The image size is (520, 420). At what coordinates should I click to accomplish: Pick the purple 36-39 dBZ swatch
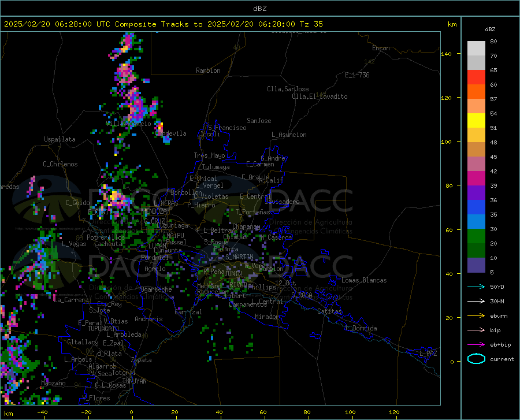476,193
